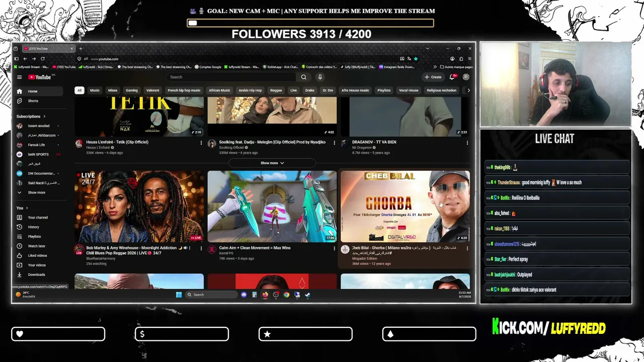
Task: Select the Gaming filter chip
Action: click(131, 90)
